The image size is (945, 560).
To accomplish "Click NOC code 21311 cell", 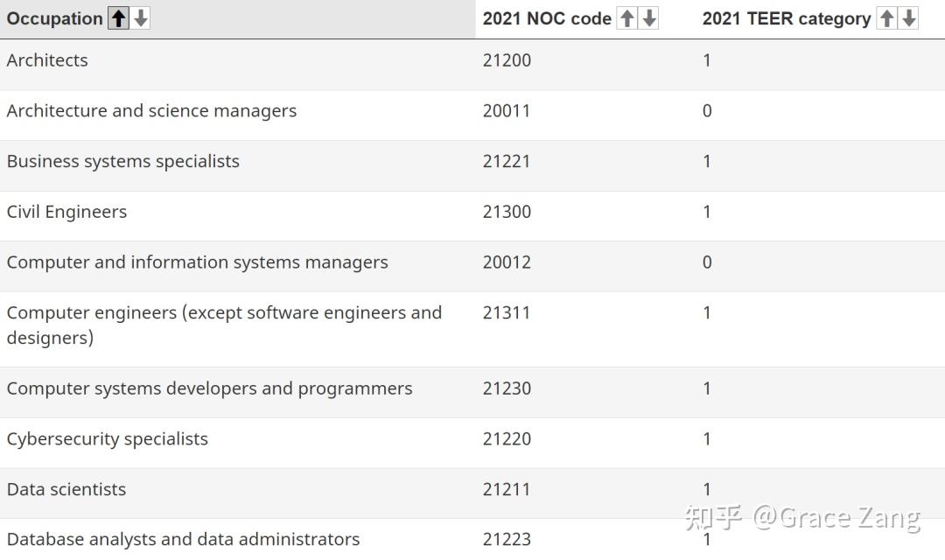I will coord(507,313).
